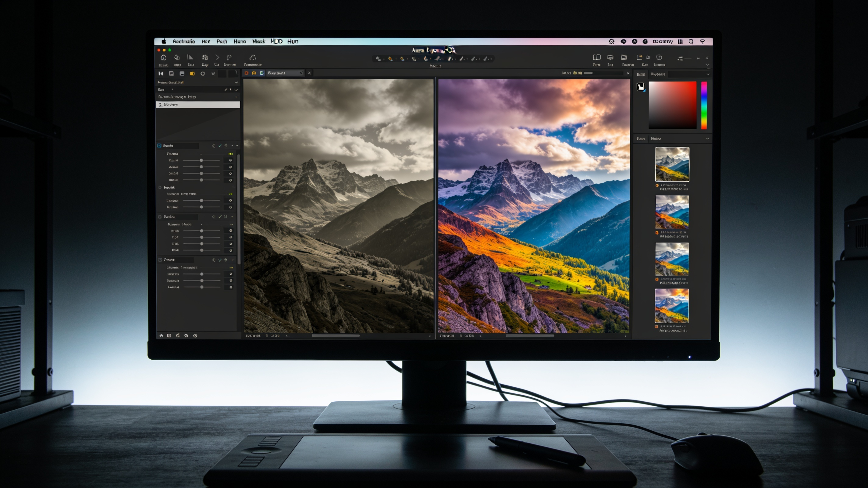Select the first preset thumbnail in the right panel
The height and width of the screenshot is (488, 868).
click(x=672, y=164)
